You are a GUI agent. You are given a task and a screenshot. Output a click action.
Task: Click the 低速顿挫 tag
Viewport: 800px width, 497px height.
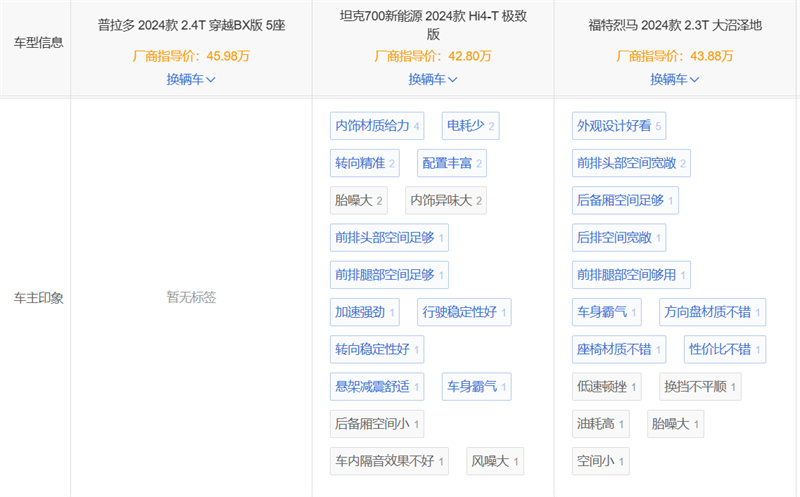pos(607,386)
